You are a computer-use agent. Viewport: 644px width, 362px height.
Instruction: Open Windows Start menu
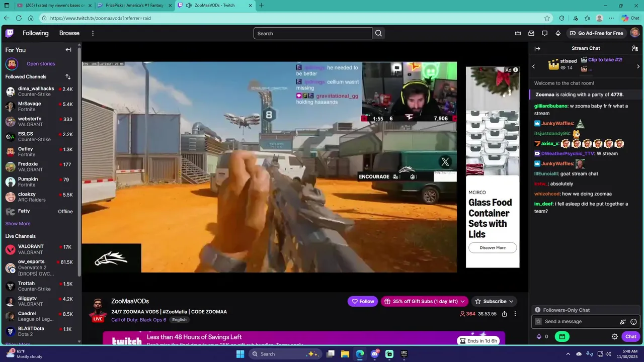click(x=240, y=354)
